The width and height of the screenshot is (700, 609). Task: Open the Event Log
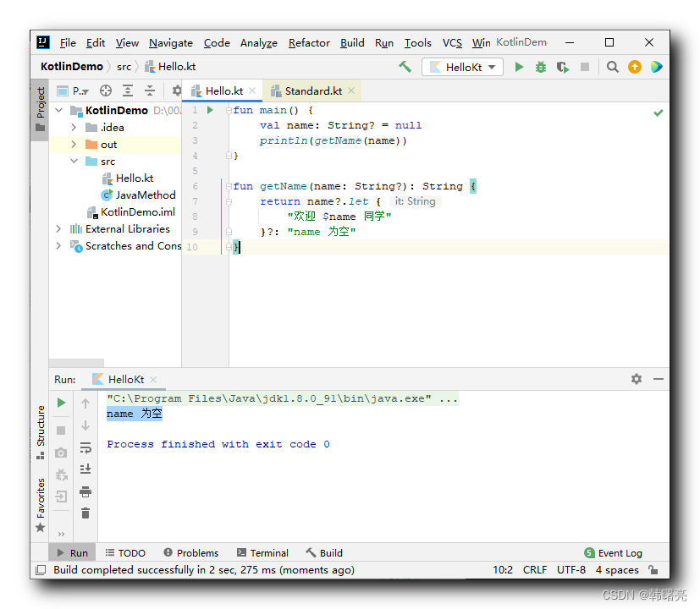pyautogui.click(x=614, y=553)
